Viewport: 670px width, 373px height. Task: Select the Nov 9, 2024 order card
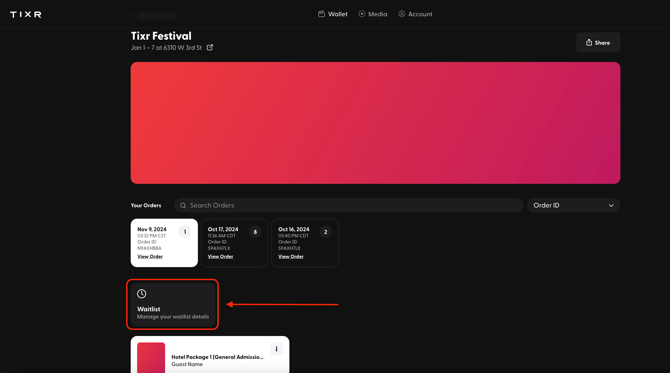[164, 243]
